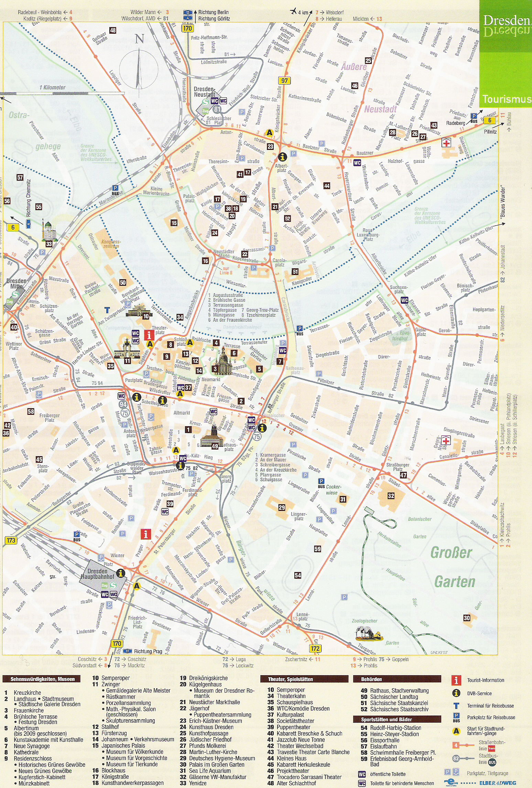Click the Carolabrücke bridge label
The width and height of the screenshot is (532, 788).
tap(286, 310)
